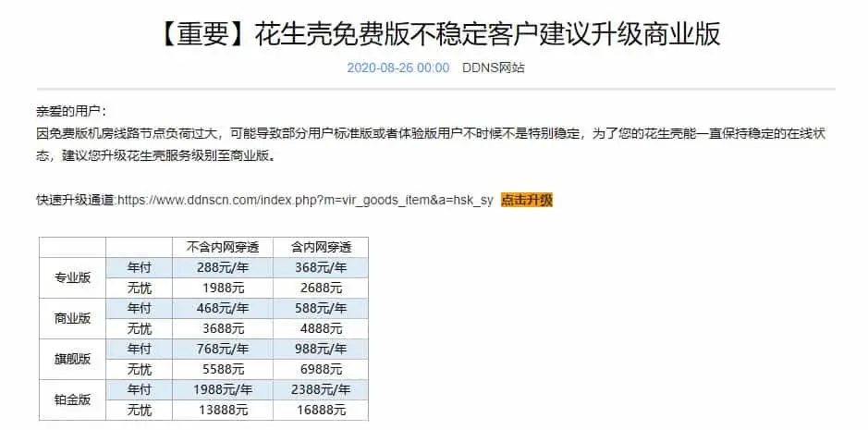Select the 专业版 row label

click(72, 278)
